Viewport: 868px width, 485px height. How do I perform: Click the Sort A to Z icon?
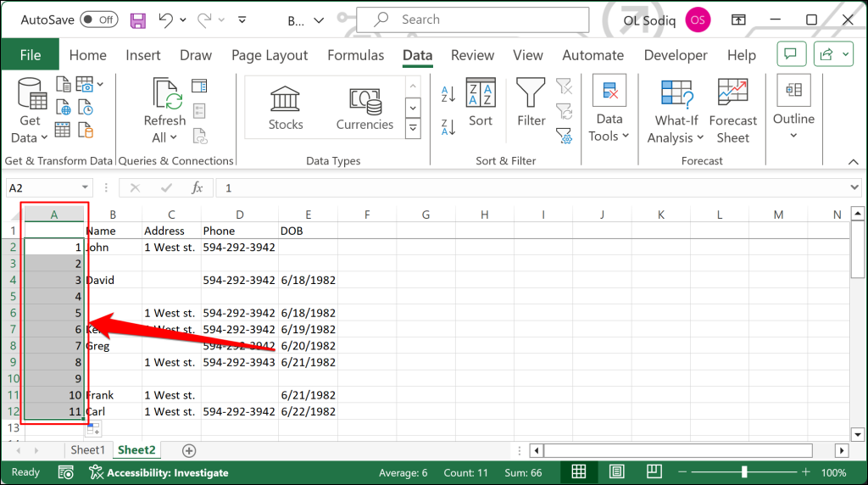pyautogui.click(x=448, y=93)
